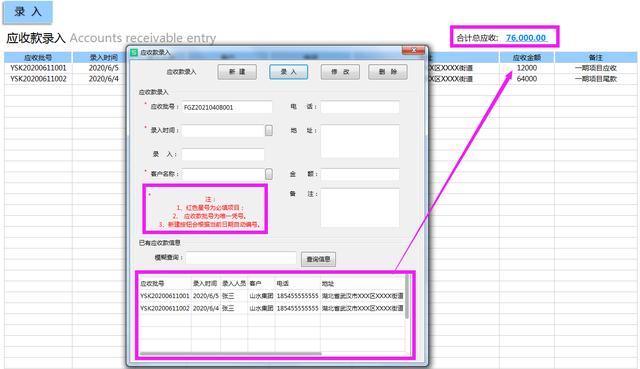Close the 应收款录入 dialog window
This screenshot has height=369, width=640.
coord(413,50)
